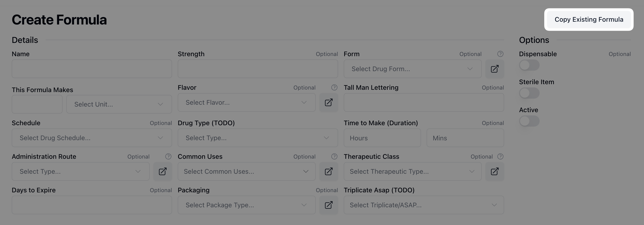The image size is (644, 225).
Task: Click the edit icon next to Form dropdown
Action: pyautogui.click(x=495, y=69)
